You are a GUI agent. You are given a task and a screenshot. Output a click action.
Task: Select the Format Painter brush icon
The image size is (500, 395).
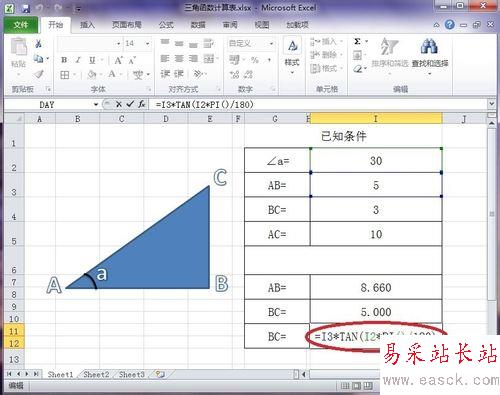[x=39, y=74]
